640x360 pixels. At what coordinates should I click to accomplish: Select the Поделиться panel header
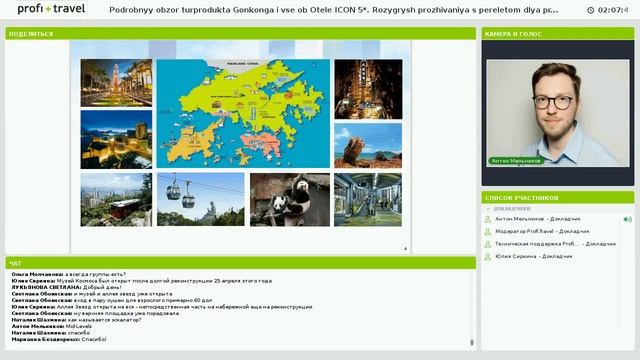[x=240, y=33]
